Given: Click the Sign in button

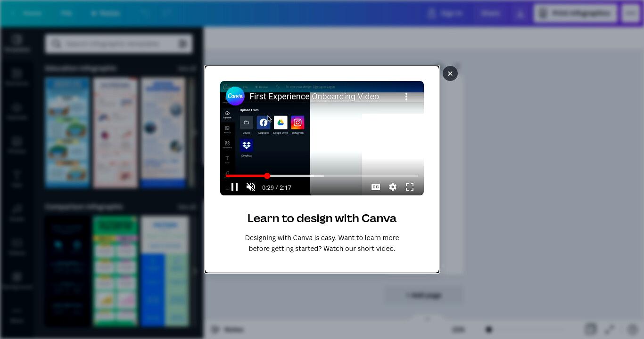Looking at the screenshot, I should point(446,13).
